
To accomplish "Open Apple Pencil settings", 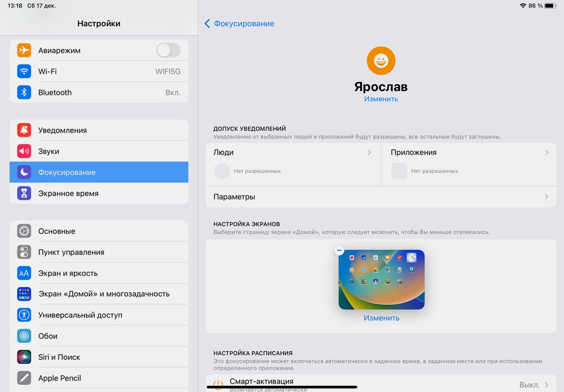I will pos(99,378).
